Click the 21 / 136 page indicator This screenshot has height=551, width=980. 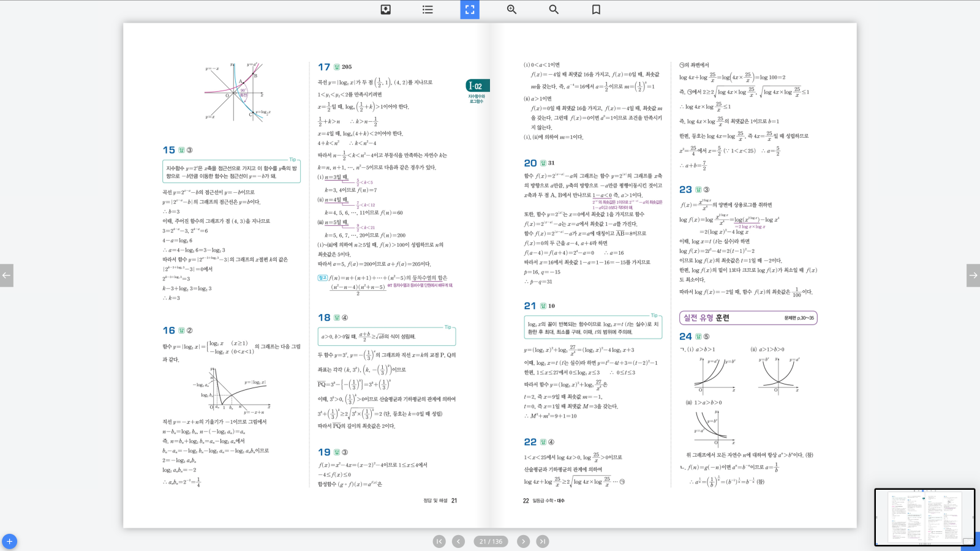491,541
